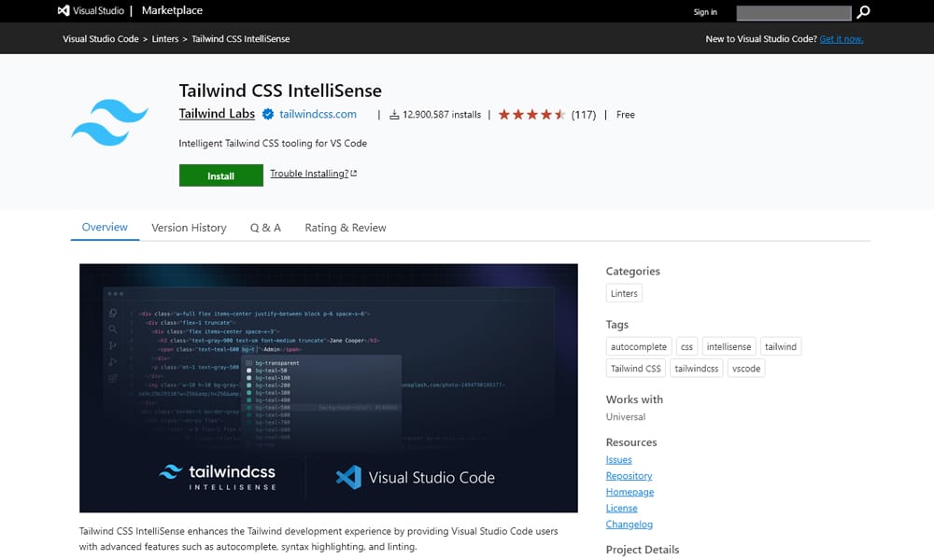Open the Changelog link
The height and width of the screenshot is (560, 934).
[629, 524]
